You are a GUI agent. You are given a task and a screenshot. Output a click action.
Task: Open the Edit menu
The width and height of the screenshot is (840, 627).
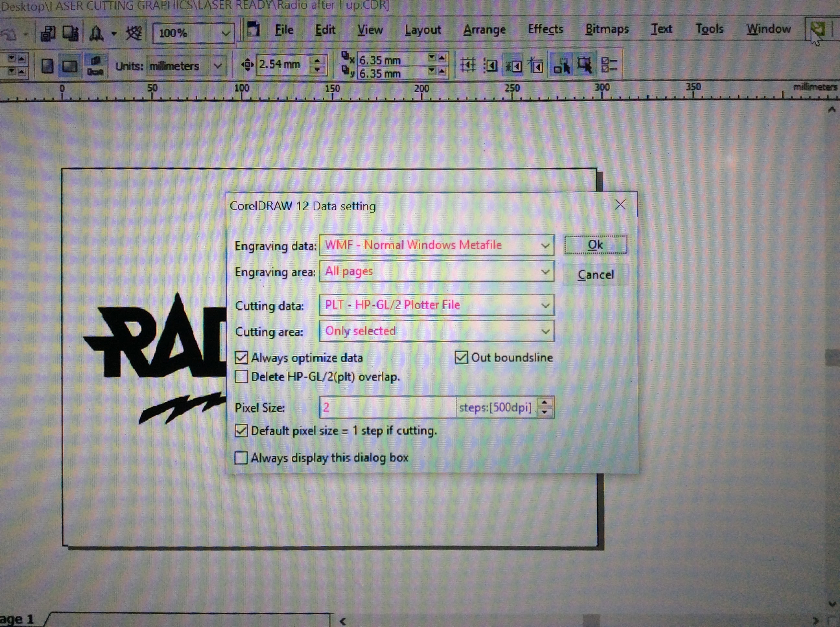pyautogui.click(x=325, y=29)
